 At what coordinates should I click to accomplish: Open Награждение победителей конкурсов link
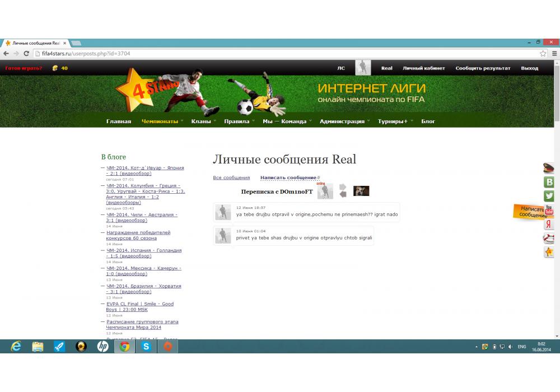(138, 235)
